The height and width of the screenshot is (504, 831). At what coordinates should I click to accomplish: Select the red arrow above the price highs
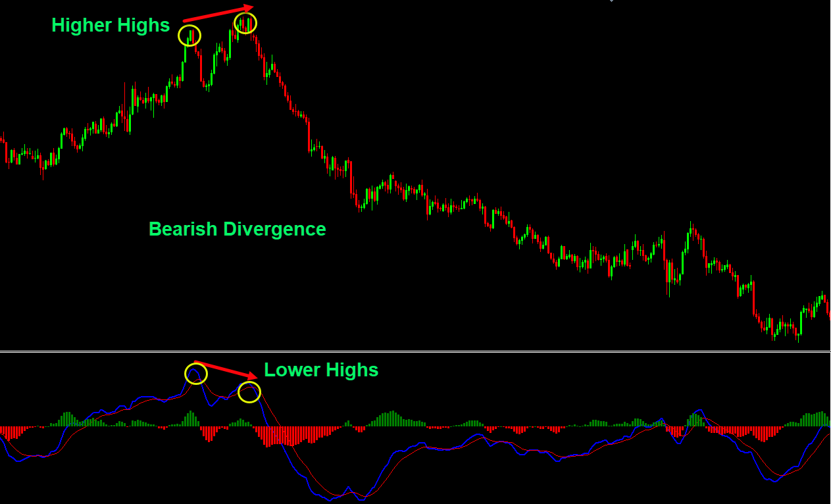pos(217,14)
